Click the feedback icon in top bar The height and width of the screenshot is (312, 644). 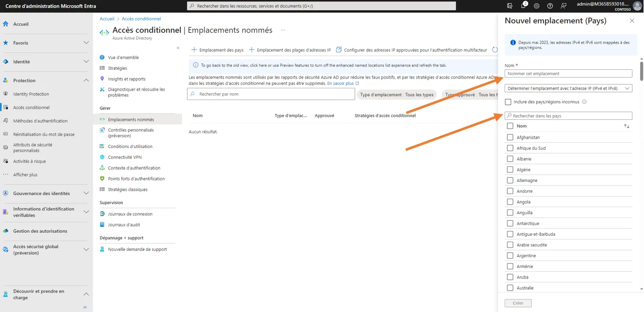point(563,6)
